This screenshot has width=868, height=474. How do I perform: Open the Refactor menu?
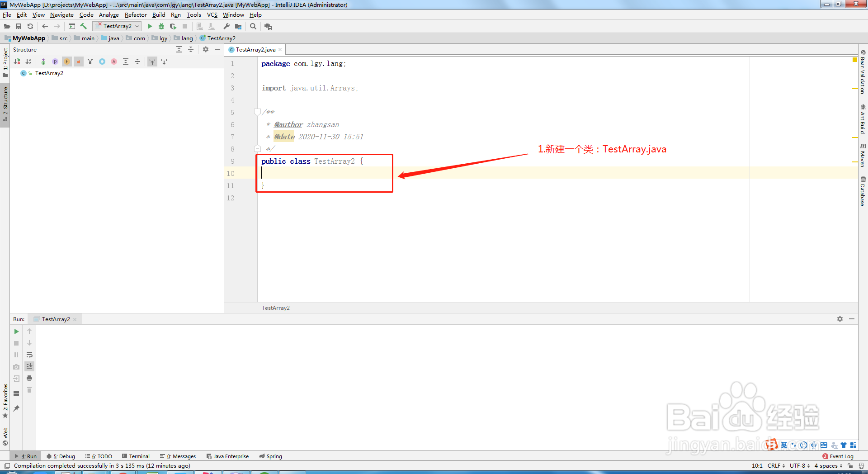[x=136, y=15]
